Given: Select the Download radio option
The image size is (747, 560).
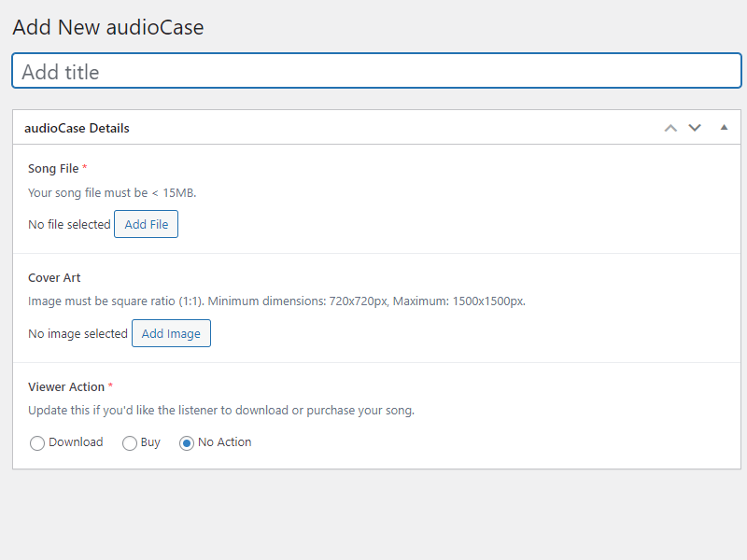Looking at the screenshot, I should (37, 443).
